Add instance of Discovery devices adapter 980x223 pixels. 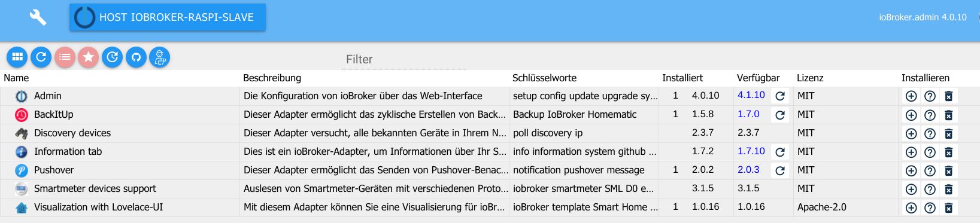[911, 133]
